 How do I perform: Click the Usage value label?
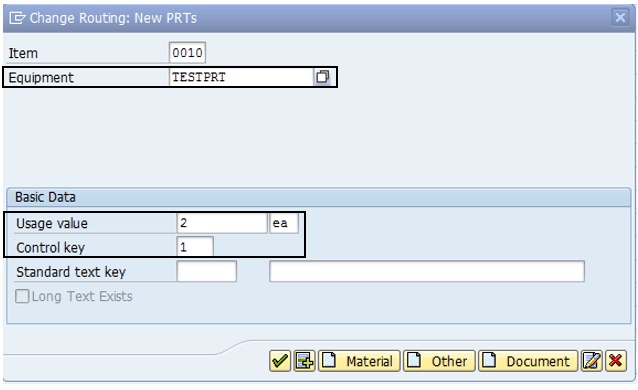(x=52, y=223)
